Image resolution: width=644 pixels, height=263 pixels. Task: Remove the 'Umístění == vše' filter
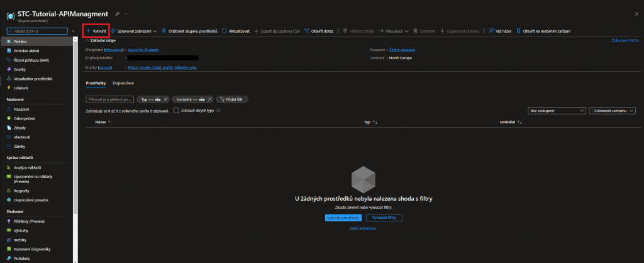(x=210, y=99)
